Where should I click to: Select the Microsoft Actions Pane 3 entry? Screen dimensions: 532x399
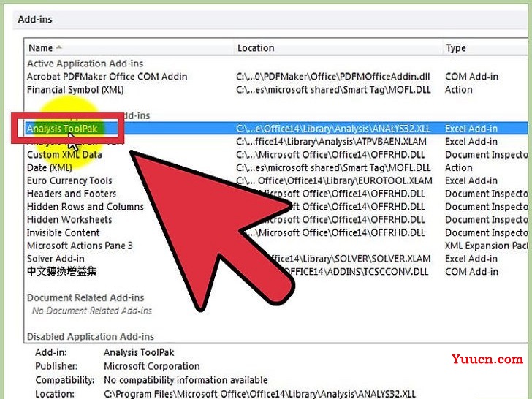[x=80, y=246]
